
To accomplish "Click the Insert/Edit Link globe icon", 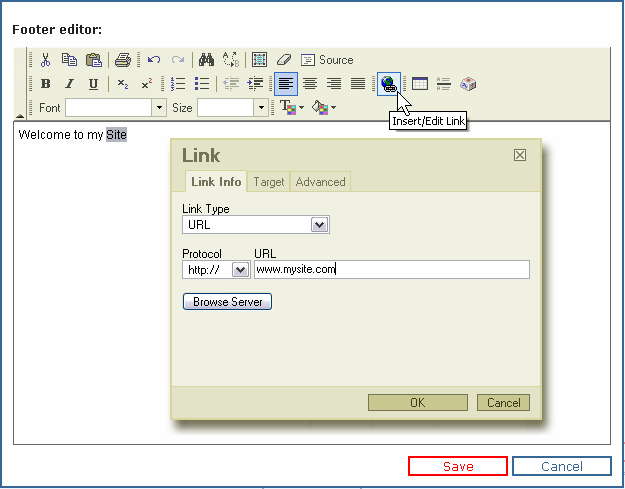I will click(389, 84).
